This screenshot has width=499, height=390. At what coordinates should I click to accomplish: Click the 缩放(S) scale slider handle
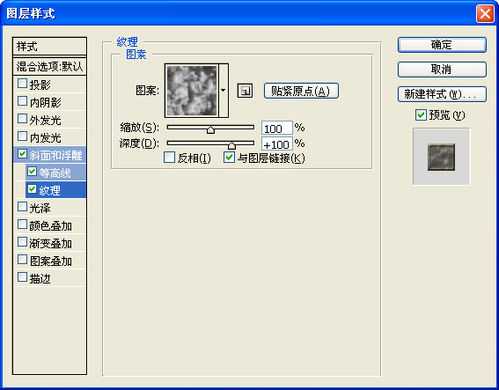coord(211,130)
